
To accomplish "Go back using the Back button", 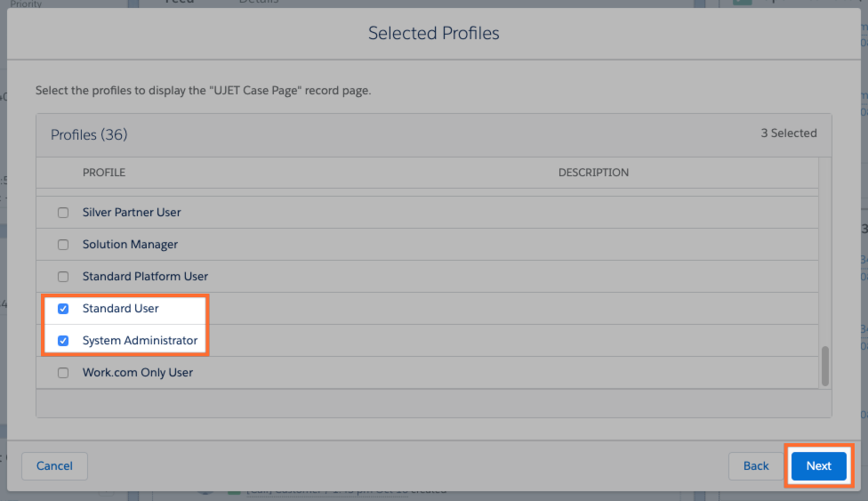I will (x=755, y=465).
